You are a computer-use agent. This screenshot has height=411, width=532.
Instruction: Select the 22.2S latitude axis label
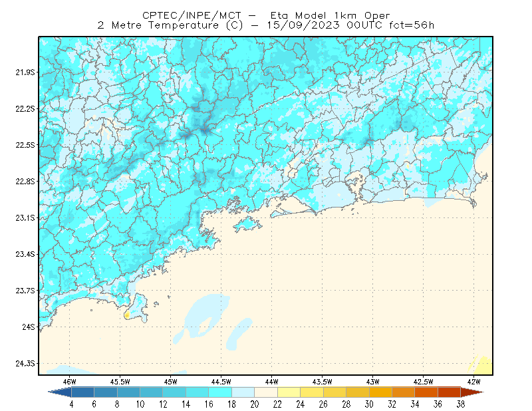pyautogui.click(x=25, y=108)
